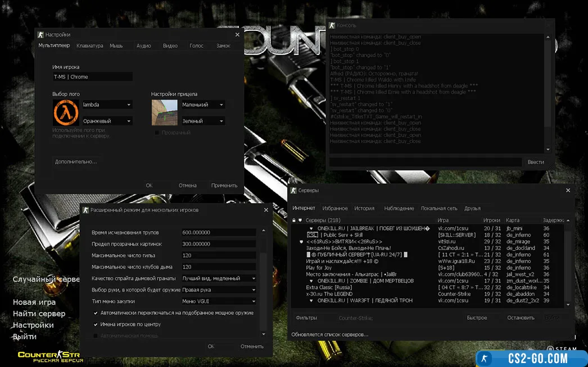
Task: Toggle the Имена игроков по центру checkbox
Action: 96,324
